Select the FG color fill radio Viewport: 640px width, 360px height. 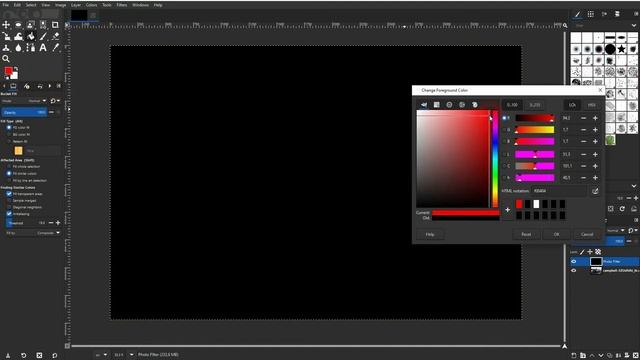(9, 127)
